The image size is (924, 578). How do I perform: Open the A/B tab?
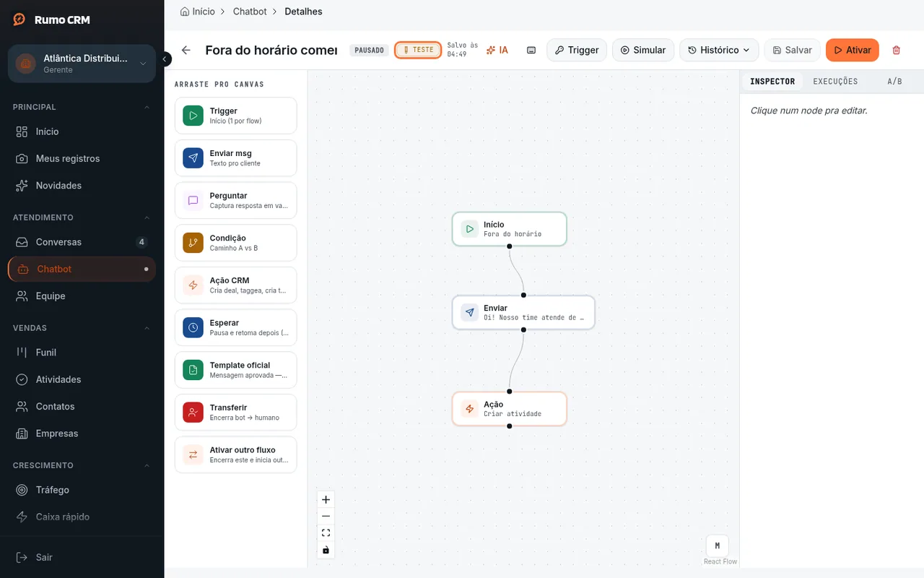[894, 82]
